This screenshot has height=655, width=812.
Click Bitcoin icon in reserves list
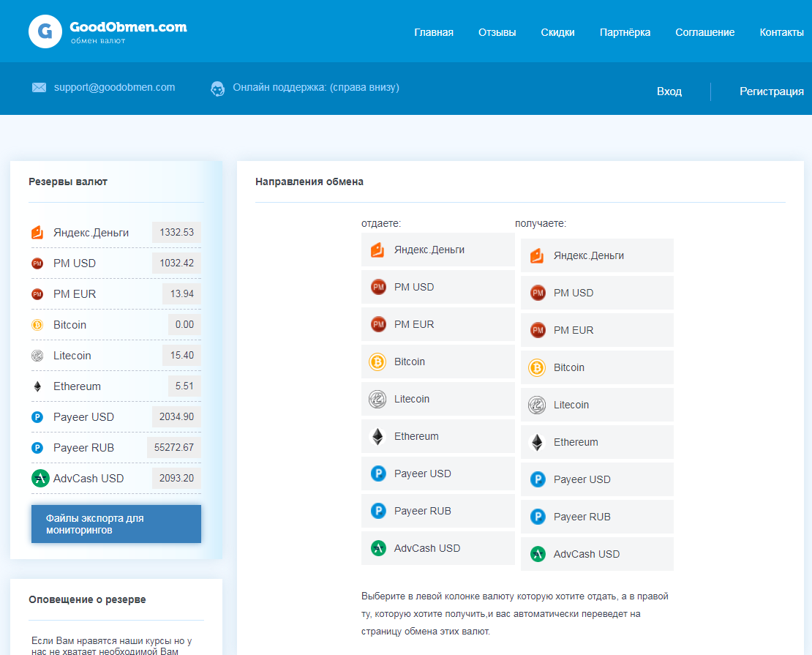[37, 325]
